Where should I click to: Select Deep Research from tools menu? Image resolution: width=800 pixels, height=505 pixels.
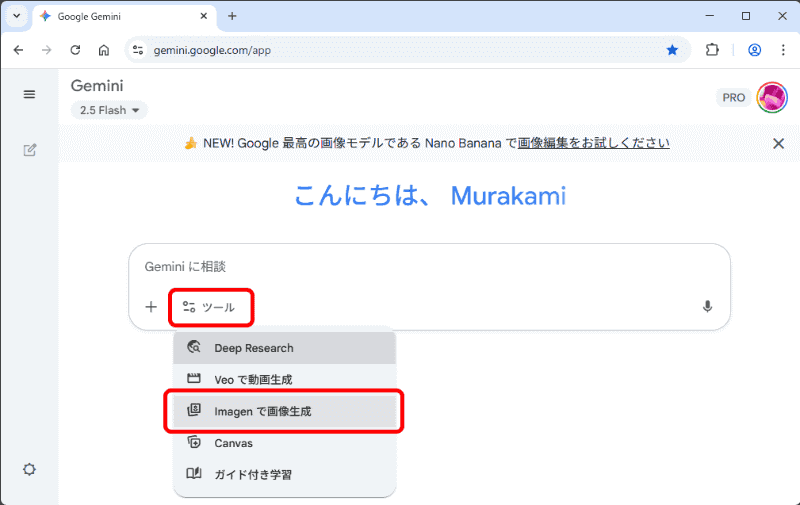click(x=285, y=348)
